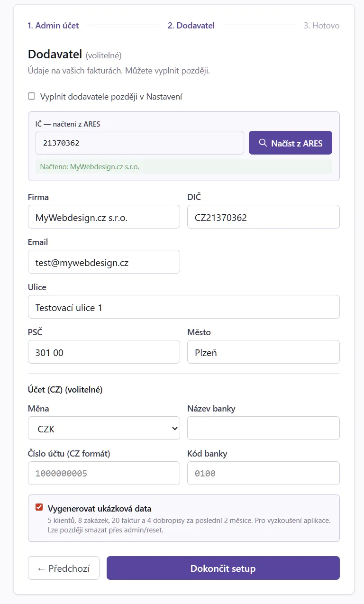Focus the IČ input field
Image resolution: width=364 pixels, height=604 pixels.
(x=140, y=143)
